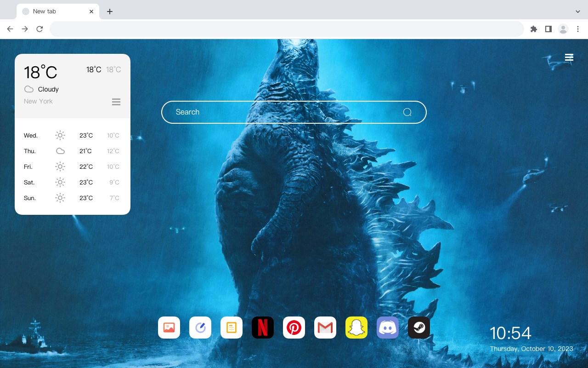Screen dimensions: 588x368
Task: Toggle the Chrome side panel
Action: [x=548, y=29]
